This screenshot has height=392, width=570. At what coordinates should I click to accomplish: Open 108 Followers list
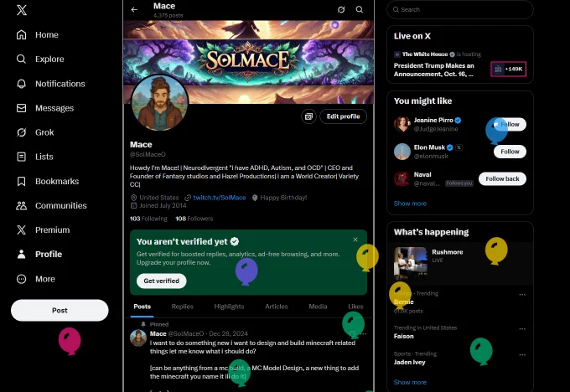(x=194, y=219)
